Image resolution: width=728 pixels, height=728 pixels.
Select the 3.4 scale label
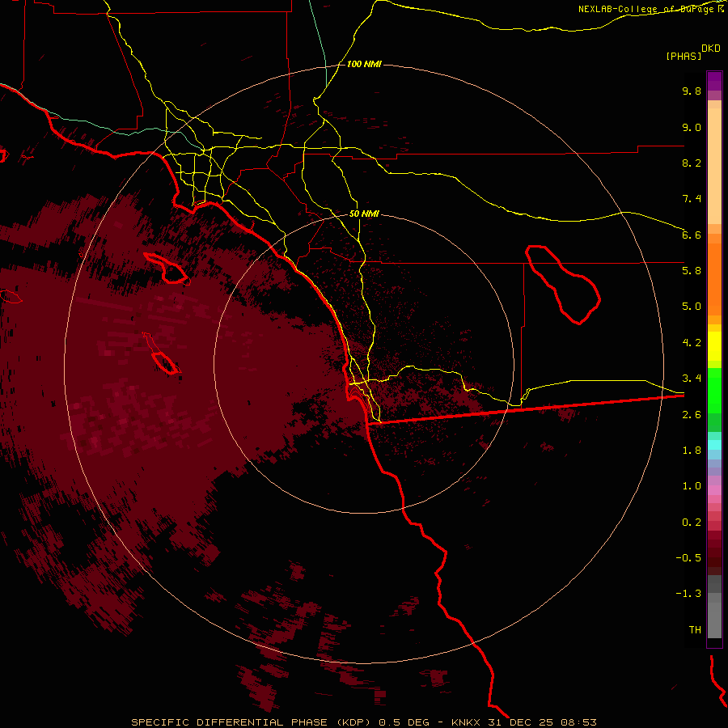point(692,378)
